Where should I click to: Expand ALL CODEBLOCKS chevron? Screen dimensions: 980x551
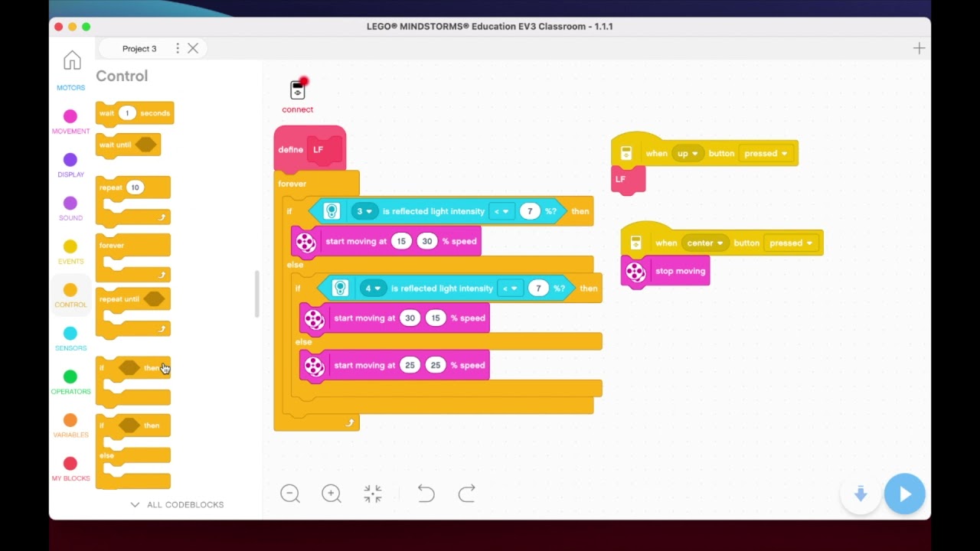(135, 504)
